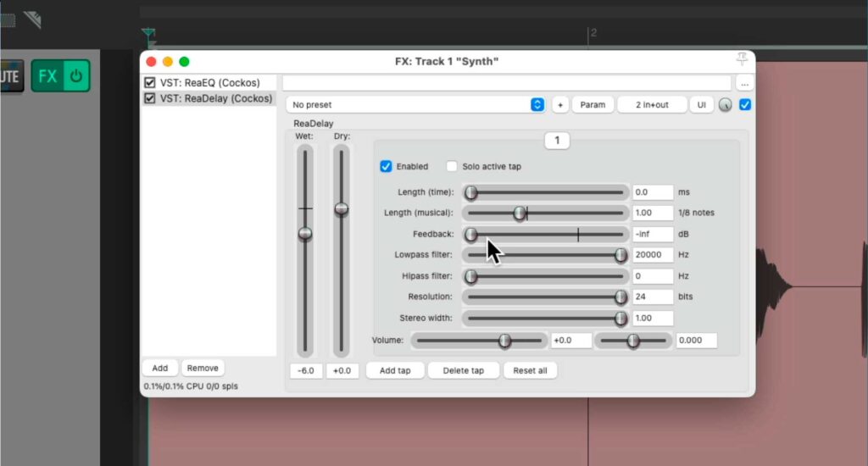Click the Wet level slider handle
This screenshot has width=868, height=466.
(305, 234)
